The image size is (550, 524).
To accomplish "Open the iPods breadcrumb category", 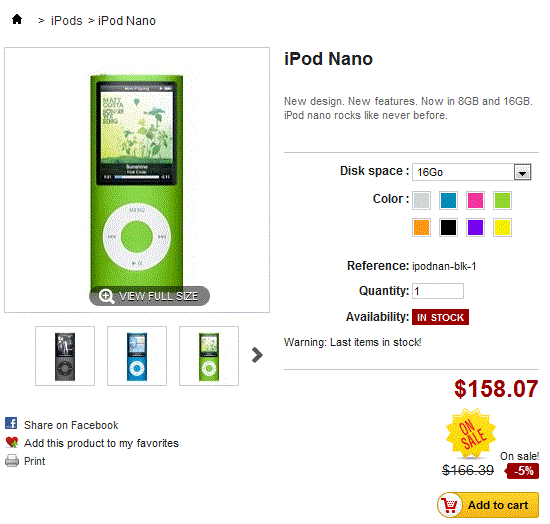I will point(66,21).
